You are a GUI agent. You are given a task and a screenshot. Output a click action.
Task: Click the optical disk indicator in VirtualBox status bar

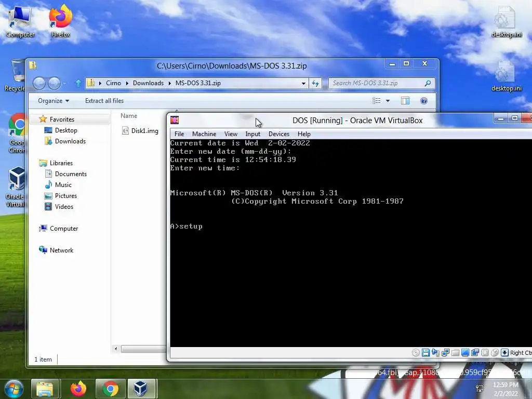point(416,353)
